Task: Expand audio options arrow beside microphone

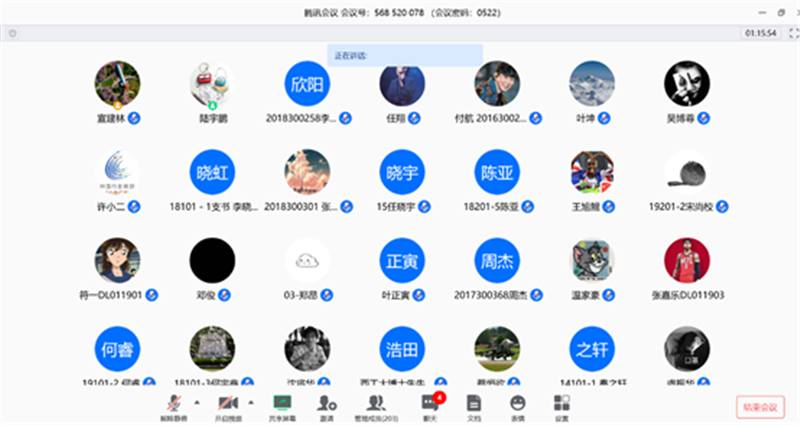Action: pyautogui.click(x=197, y=403)
